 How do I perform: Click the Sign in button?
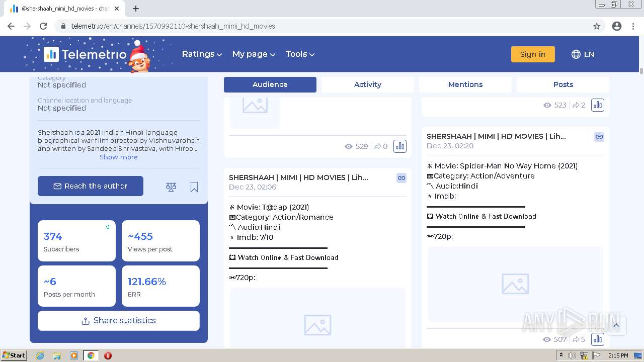pyautogui.click(x=533, y=54)
